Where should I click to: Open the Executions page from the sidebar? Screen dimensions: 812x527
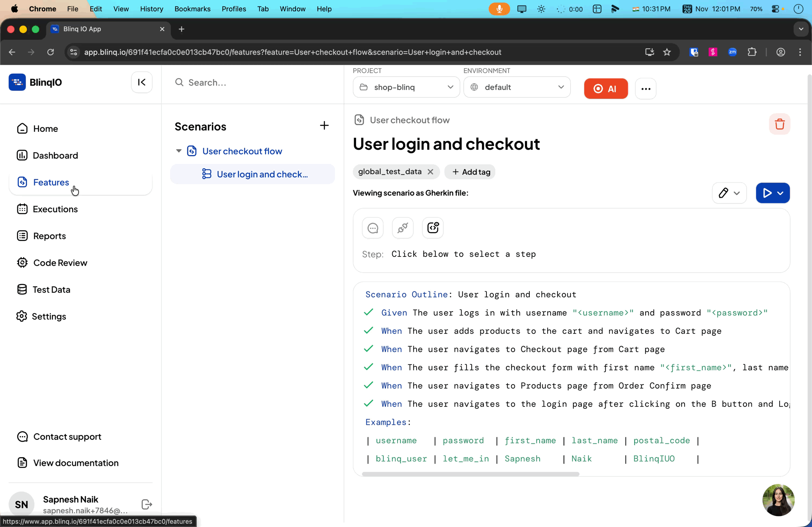click(55, 209)
